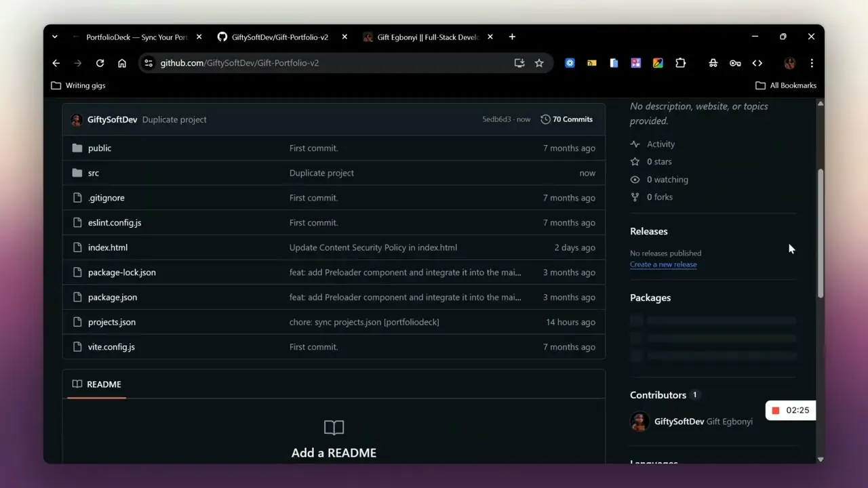Viewport: 868px width, 488px height.
Task: View the 0 watching link
Action: point(659,180)
